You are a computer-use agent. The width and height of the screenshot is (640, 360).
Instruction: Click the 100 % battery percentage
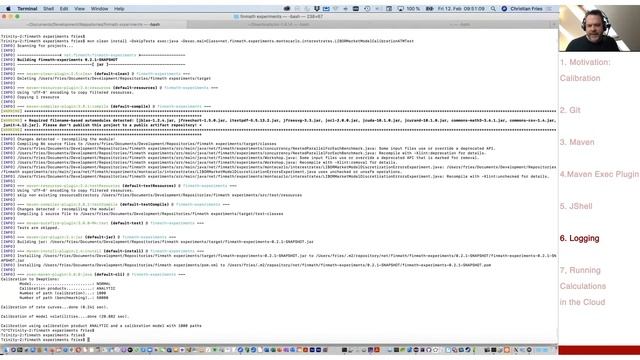pos(413,9)
